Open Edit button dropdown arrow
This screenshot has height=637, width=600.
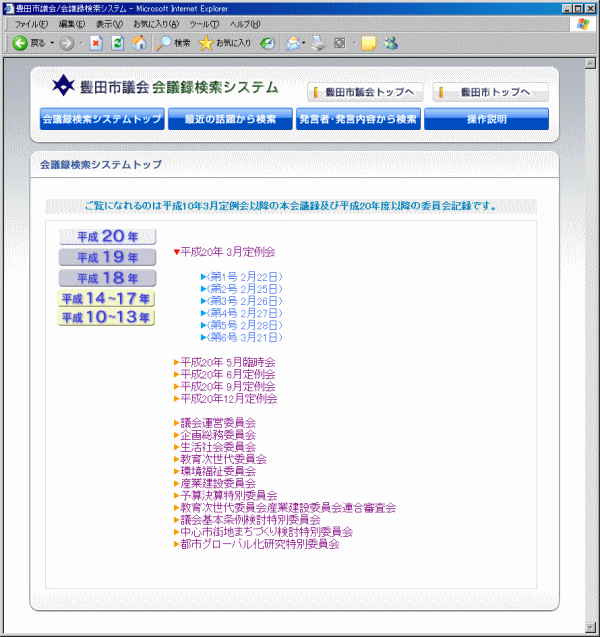click(354, 43)
